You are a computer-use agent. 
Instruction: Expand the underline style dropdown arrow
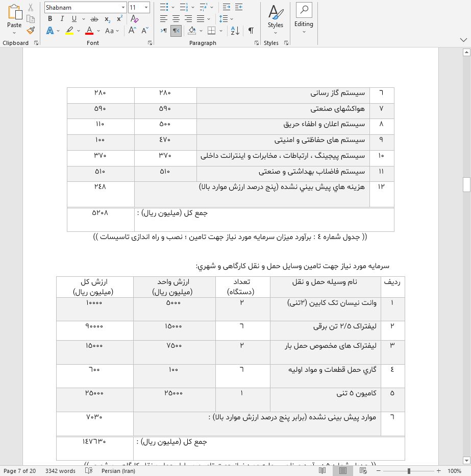point(84,19)
